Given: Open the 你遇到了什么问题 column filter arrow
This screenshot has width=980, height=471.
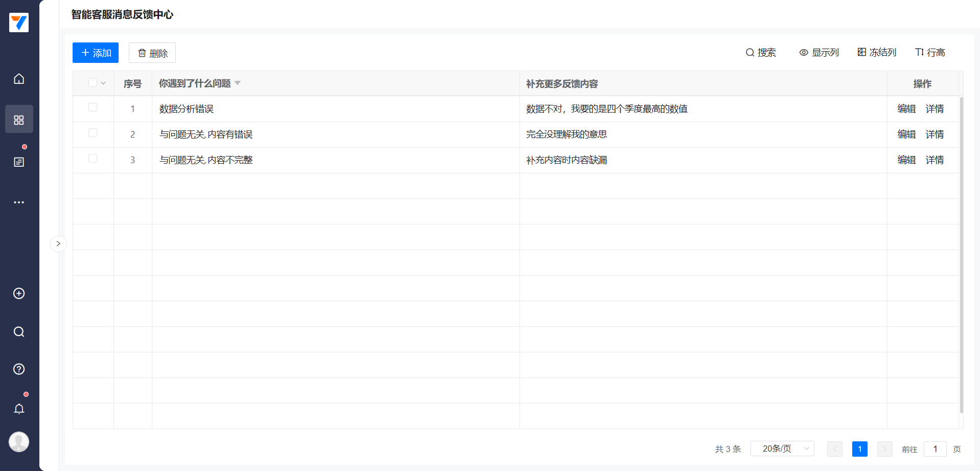Looking at the screenshot, I should tap(238, 83).
